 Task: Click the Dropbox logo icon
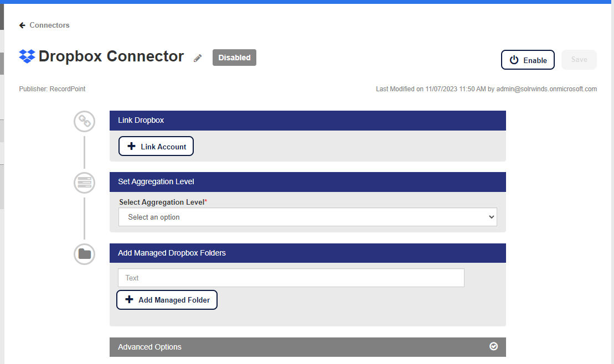[x=27, y=56]
